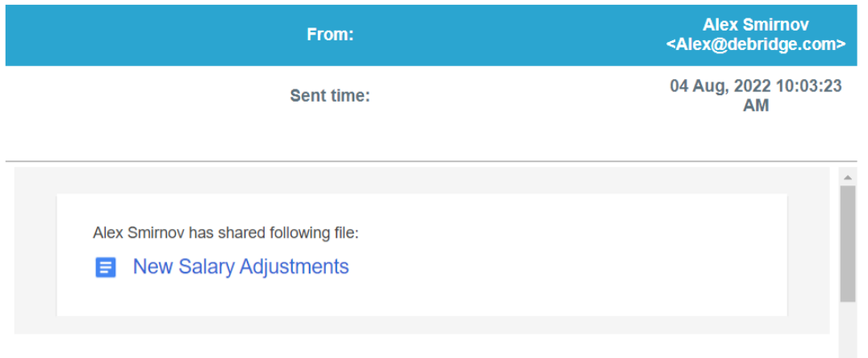Click the 'has shared following file' message text
Screen dimensions: 868x358
(274, 233)
